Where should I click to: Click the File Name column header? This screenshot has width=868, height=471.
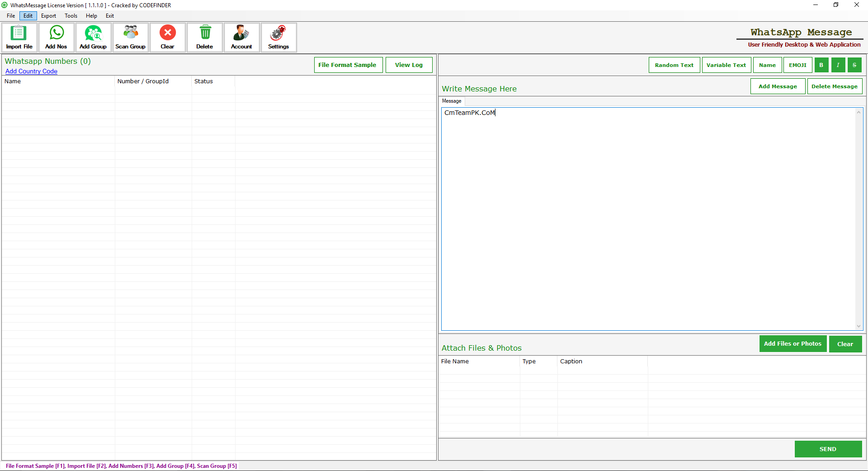479,362
